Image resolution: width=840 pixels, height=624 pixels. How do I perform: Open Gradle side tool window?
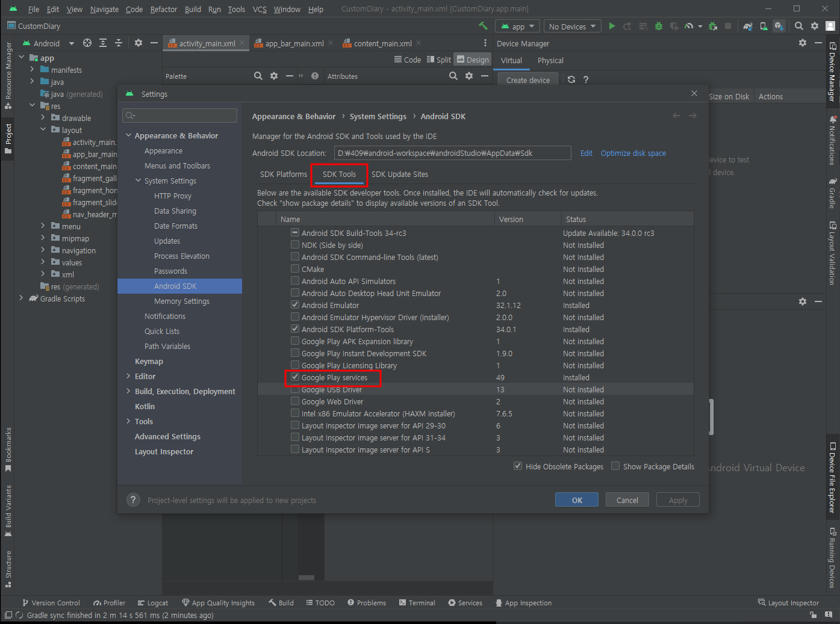pos(832,193)
